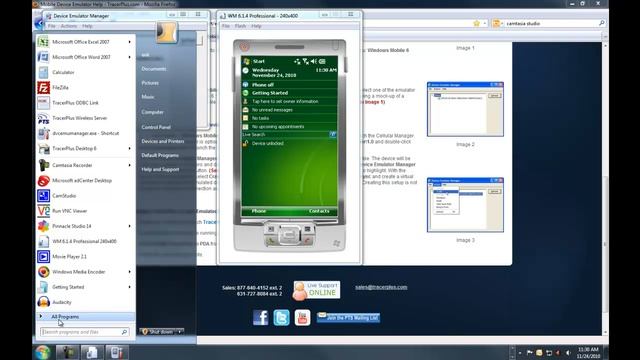This screenshot has width=640, height=360.
Task: Expand Word 2007 jump list arrow
Action: coord(130,57)
